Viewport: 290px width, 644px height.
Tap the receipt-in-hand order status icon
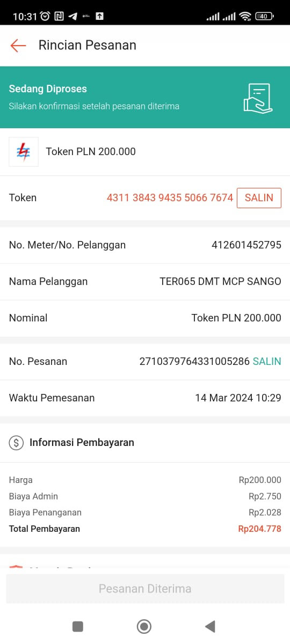(258, 98)
